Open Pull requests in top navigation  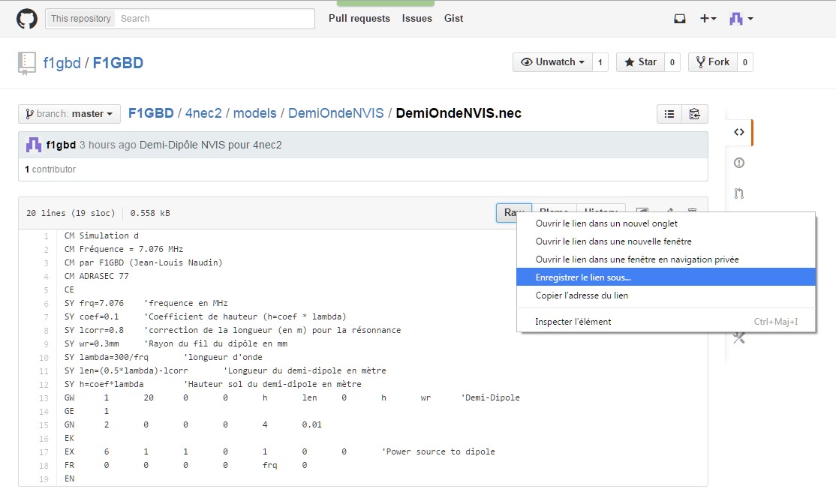pyautogui.click(x=359, y=18)
